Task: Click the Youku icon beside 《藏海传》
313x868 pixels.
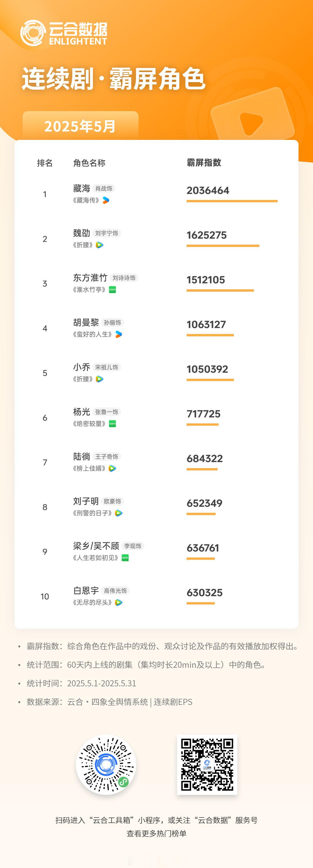Action: tap(106, 201)
